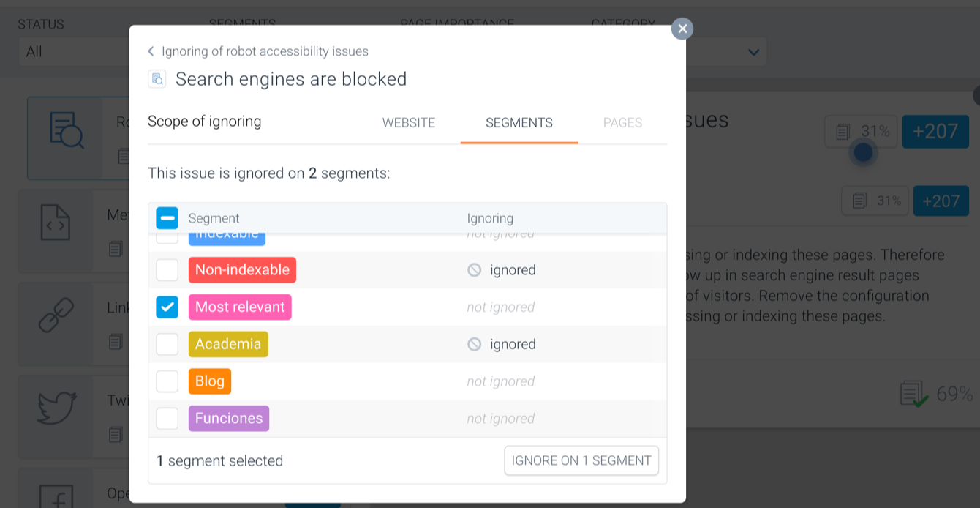
Task: Select the Links chain icon in sidebar
Action: click(x=56, y=315)
